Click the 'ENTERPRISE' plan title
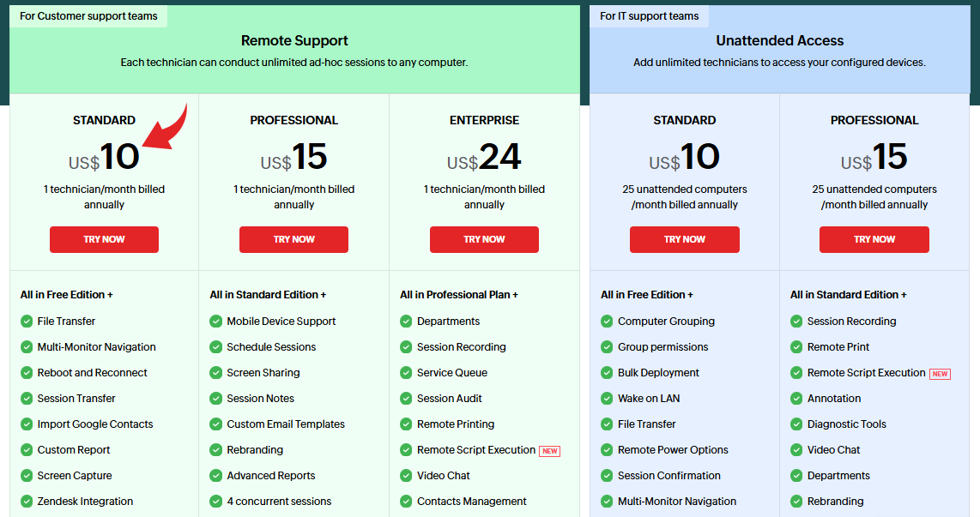 click(484, 121)
